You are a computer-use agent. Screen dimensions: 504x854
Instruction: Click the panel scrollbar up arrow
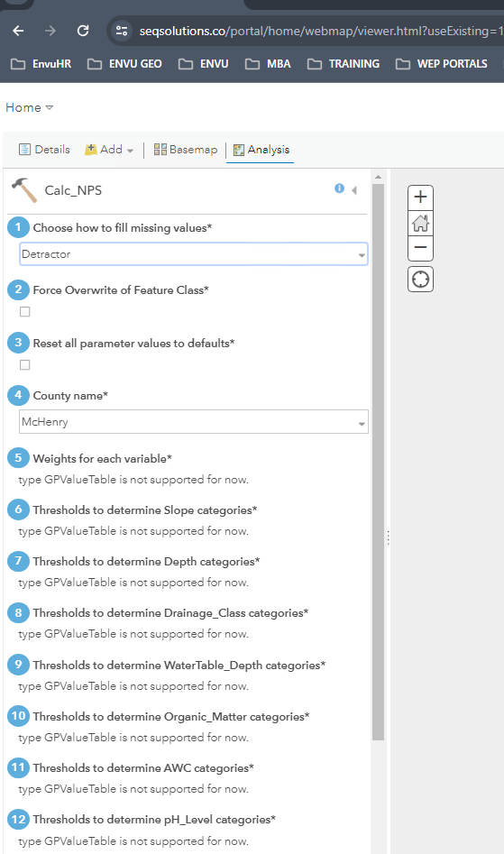point(379,177)
